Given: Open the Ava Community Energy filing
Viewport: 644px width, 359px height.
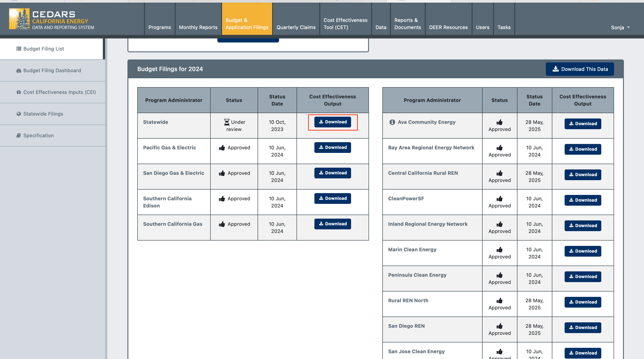Looking at the screenshot, I should click(x=426, y=122).
